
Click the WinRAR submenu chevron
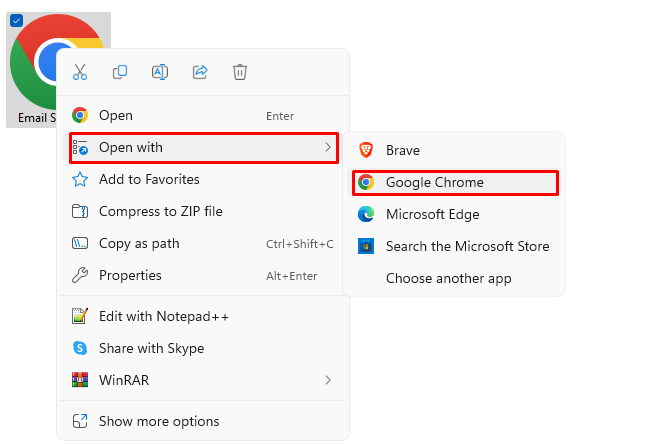pyautogui.click(x=328, y=380)
